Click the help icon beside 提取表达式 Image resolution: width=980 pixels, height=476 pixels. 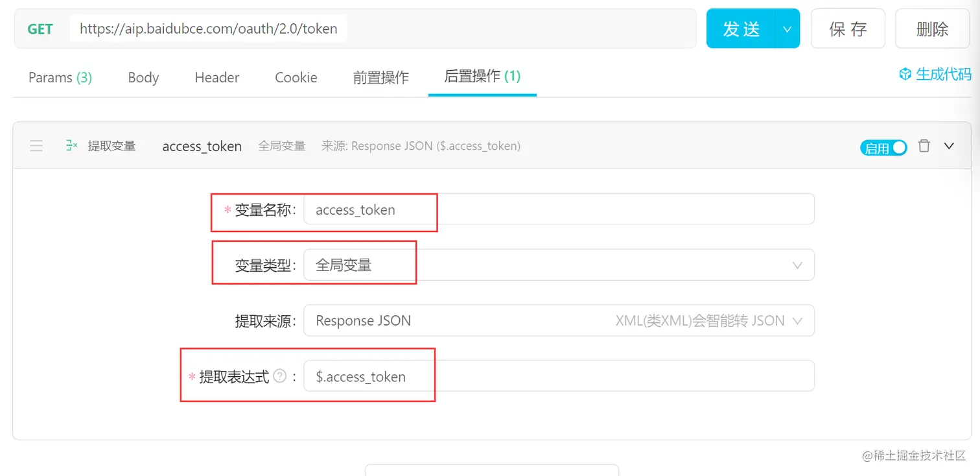coord(279,376)
